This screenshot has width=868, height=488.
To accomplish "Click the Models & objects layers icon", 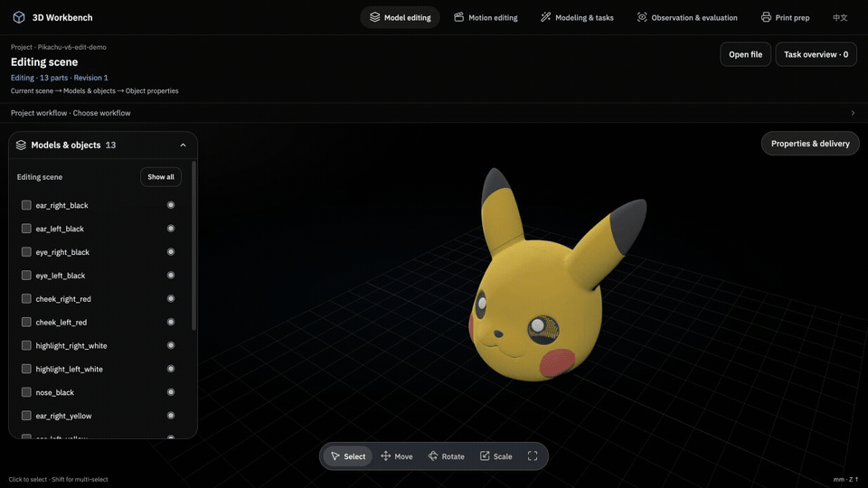I will pyautogui.click(x=21, y=145).
